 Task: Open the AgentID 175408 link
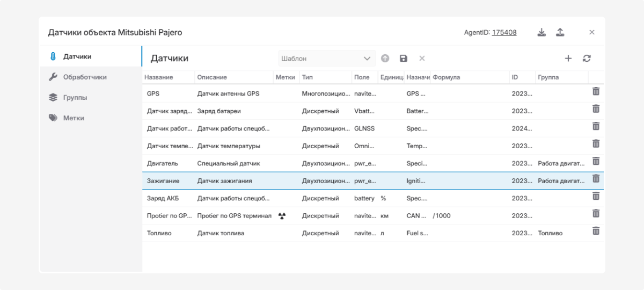tap(504, 32)
